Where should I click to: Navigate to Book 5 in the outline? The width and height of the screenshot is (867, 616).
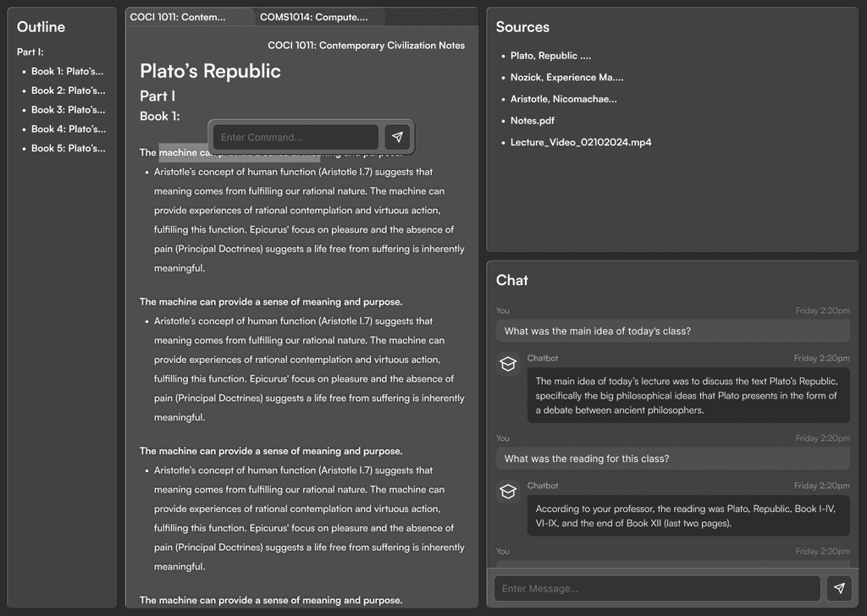pyautogui.click(x=68, y=149)
